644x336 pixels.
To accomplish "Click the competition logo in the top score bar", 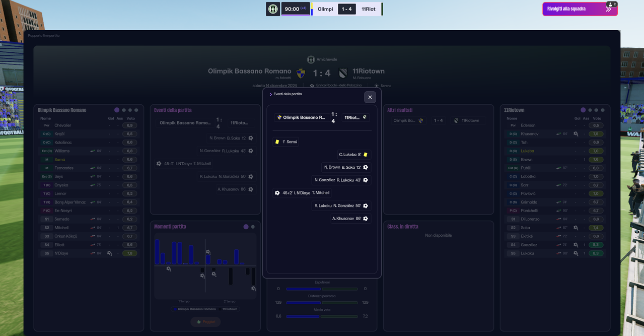I will [x=273, y=9].
